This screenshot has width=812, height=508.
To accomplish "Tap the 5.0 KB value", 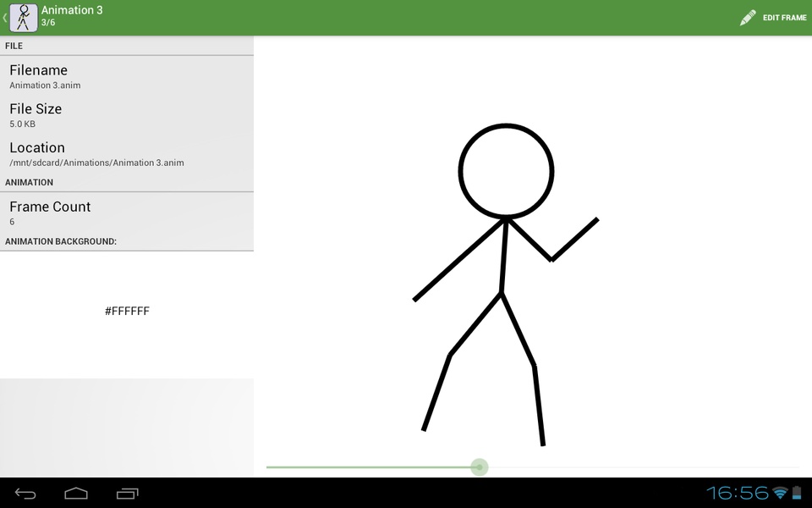I will (22, 124).
